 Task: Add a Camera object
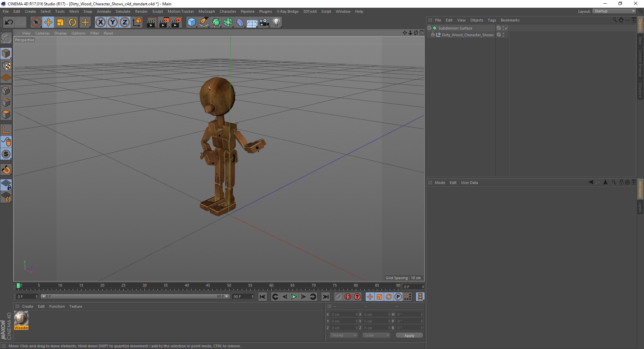pyautogui.click(x=264, y=22)
